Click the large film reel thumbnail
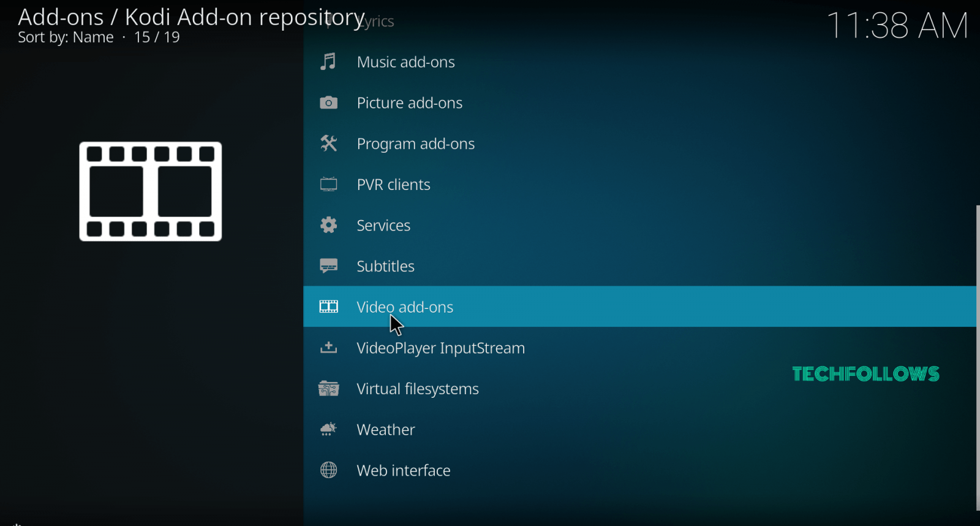The width and height of the screenshot is (980, 526). pos(151,191)
